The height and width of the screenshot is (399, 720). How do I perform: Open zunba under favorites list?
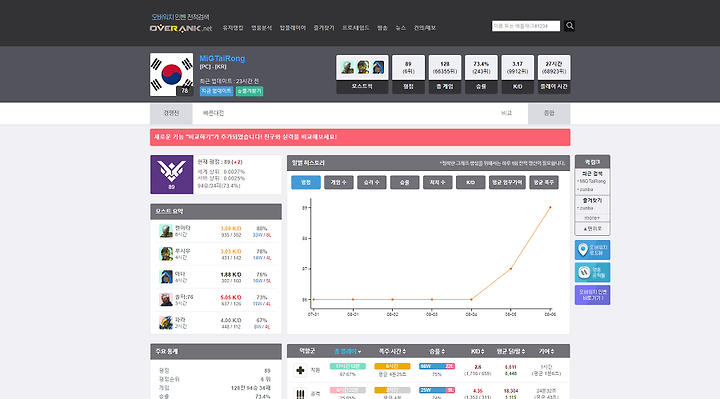tap(586, 208)
